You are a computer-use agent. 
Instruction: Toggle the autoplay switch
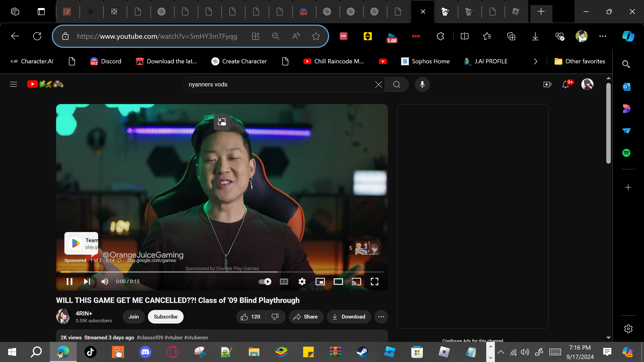pos(265,282)
